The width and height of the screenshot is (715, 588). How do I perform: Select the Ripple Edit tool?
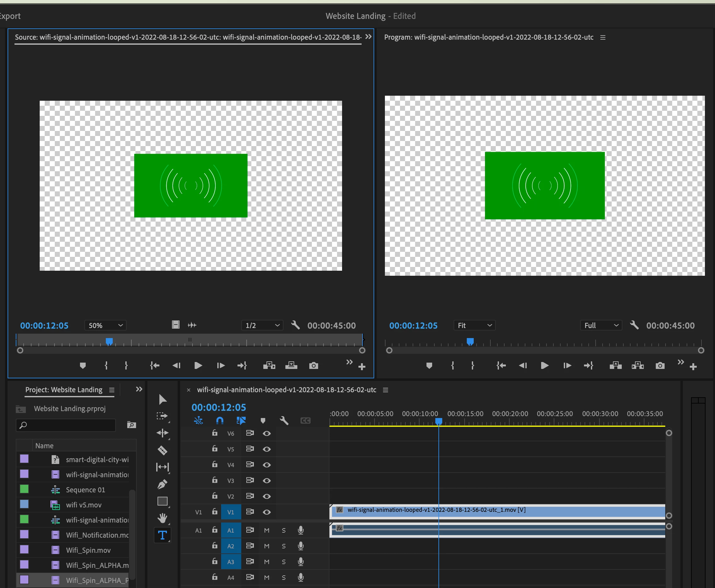coord(162,433)
